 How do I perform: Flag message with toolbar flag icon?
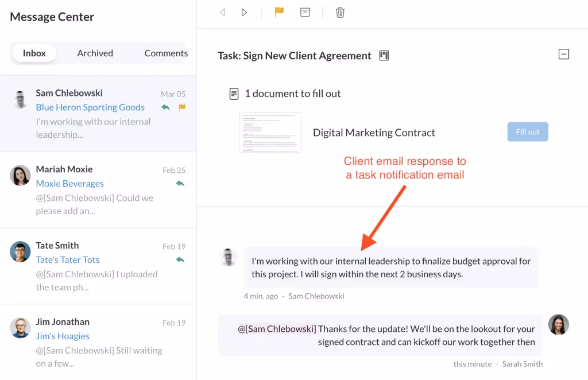279,12
